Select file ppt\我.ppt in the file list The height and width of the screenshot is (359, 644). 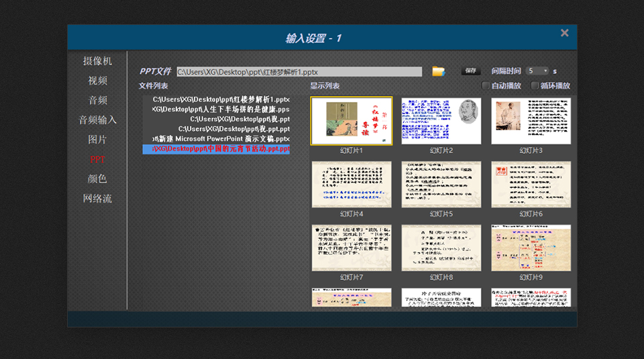tap(217, 119)
